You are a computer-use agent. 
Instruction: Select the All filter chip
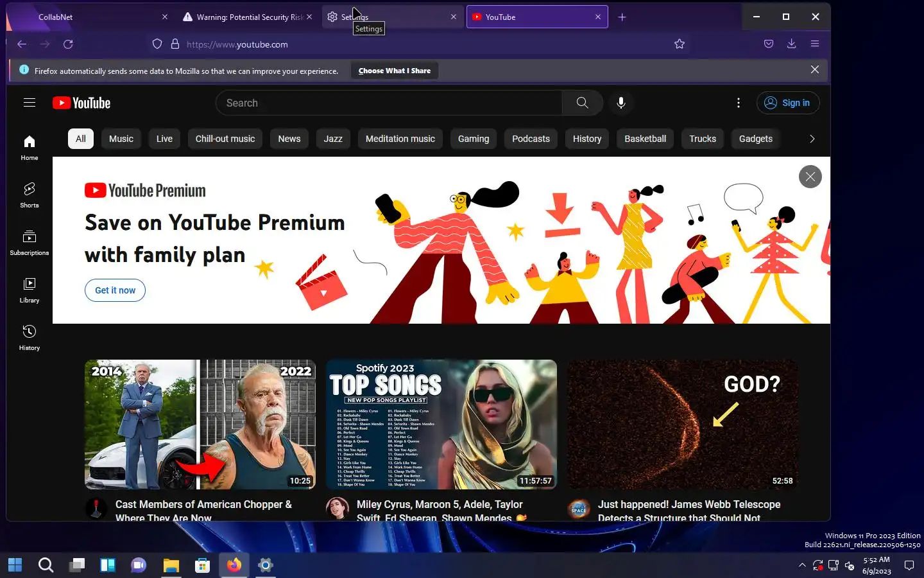click(81, 139)
